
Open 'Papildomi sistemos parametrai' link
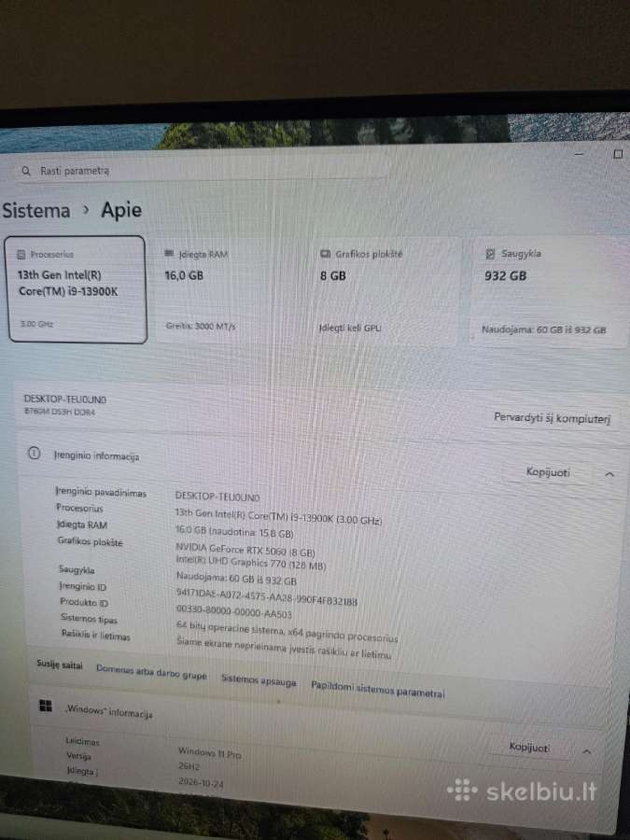[378, 690]
